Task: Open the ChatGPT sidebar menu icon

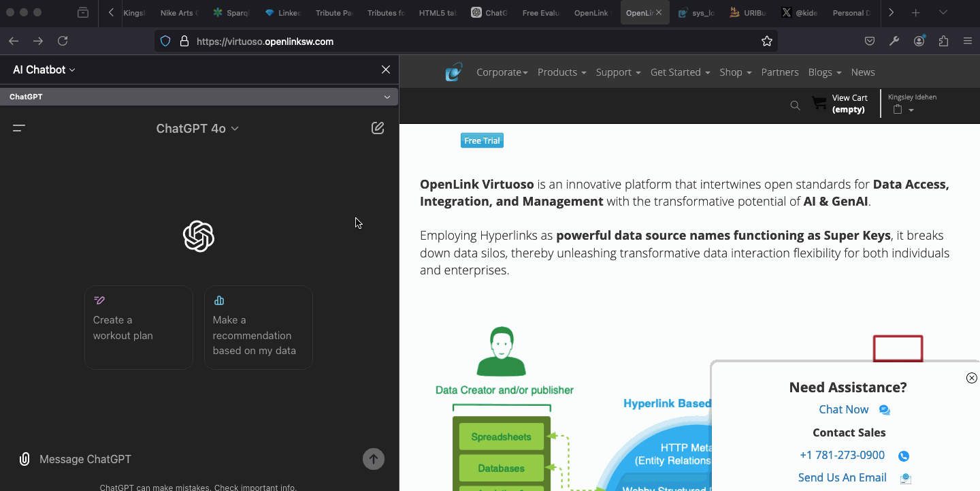Action: click(19, 128)
